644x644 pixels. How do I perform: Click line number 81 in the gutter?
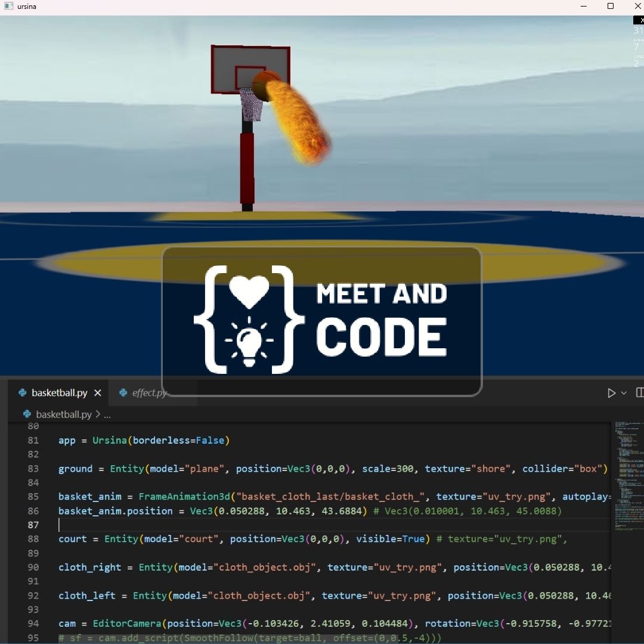pos(33,440)
